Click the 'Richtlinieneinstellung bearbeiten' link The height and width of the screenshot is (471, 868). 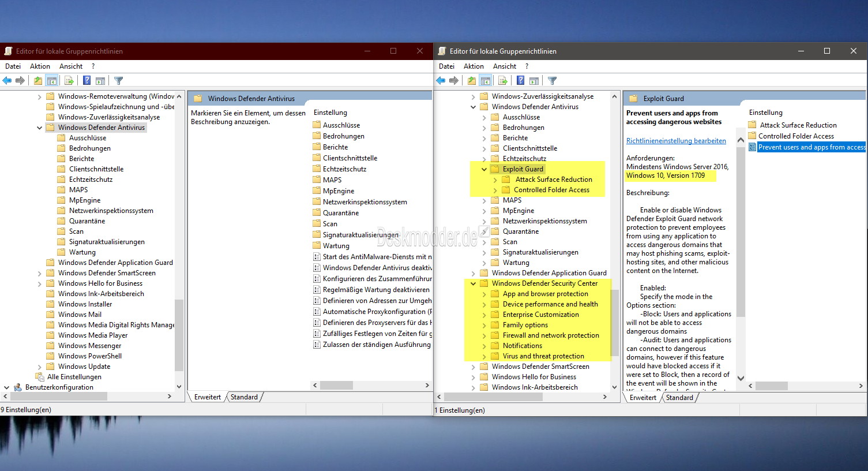click(676, 141)
